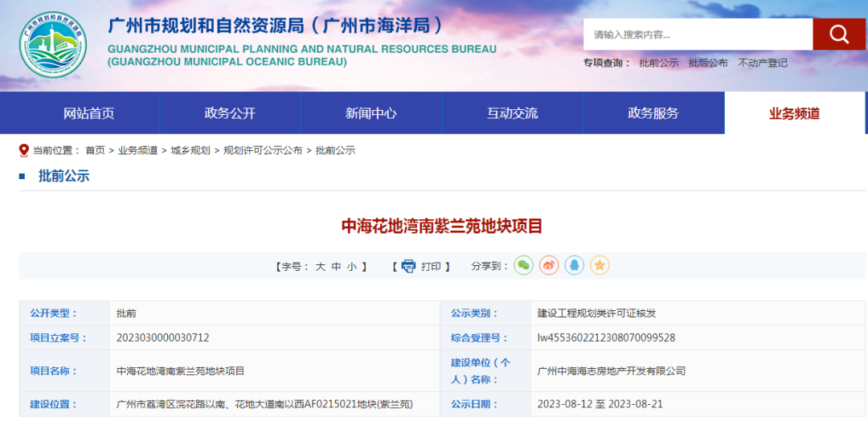Image resolution: width=868 pixels, height=421 pixels.
Task: Open 政务公开 navigation tab
Action: pos(231,113)
